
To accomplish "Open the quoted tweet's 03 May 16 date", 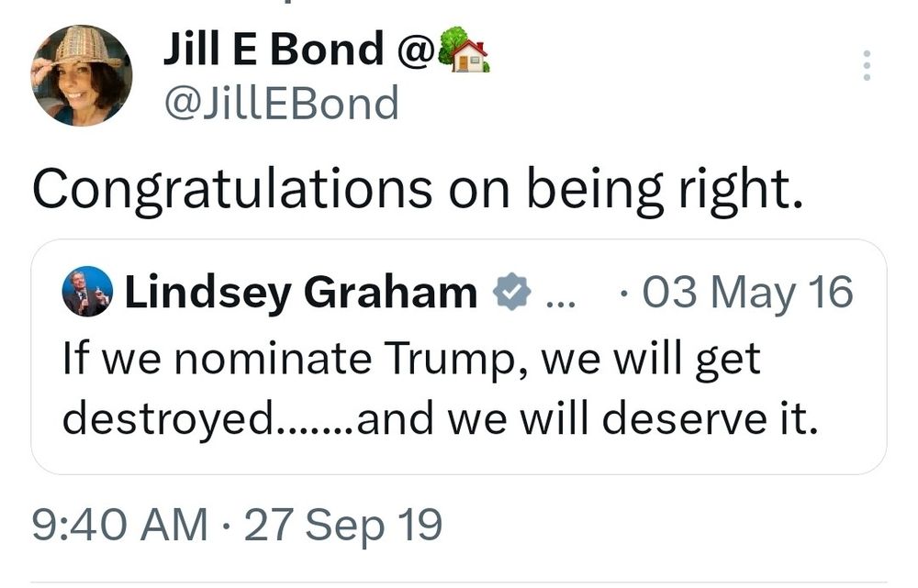I will point(745,294).
